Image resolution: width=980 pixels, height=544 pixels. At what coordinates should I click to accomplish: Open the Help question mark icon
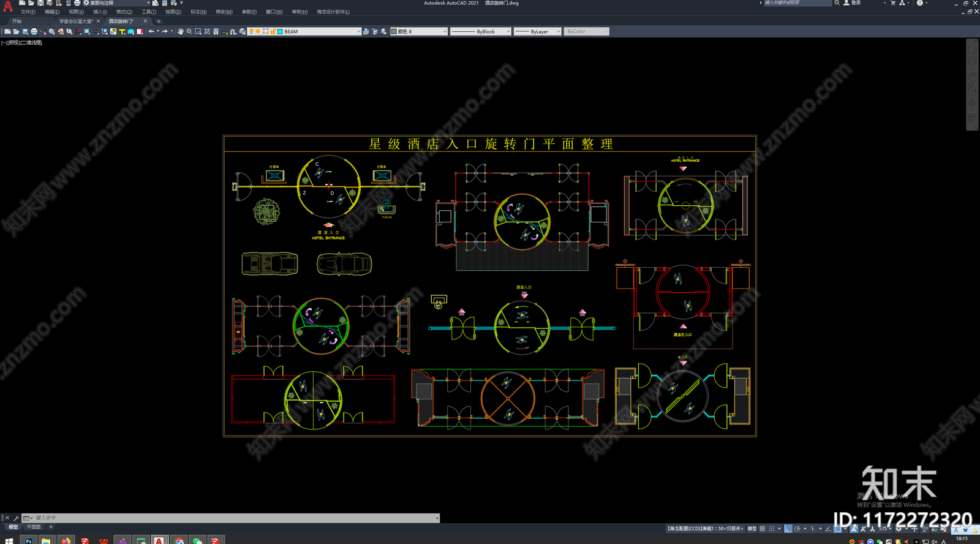pyautogui.click(x=920, y=3)
